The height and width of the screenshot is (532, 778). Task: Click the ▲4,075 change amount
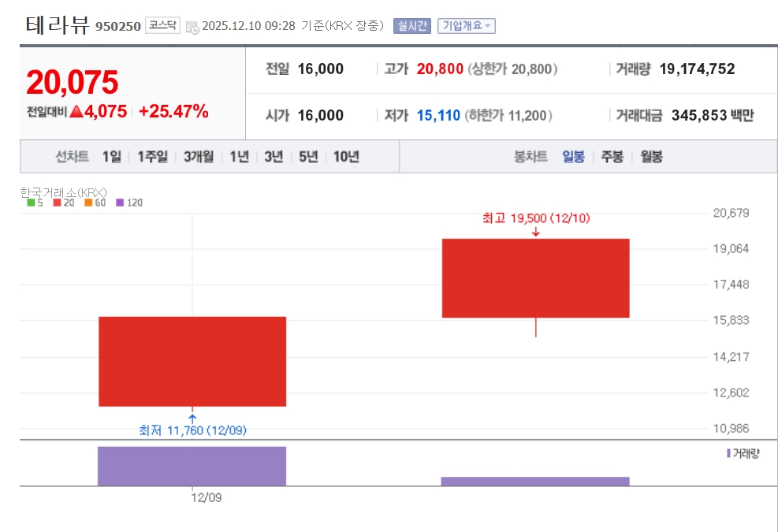(x=99, y=112)
